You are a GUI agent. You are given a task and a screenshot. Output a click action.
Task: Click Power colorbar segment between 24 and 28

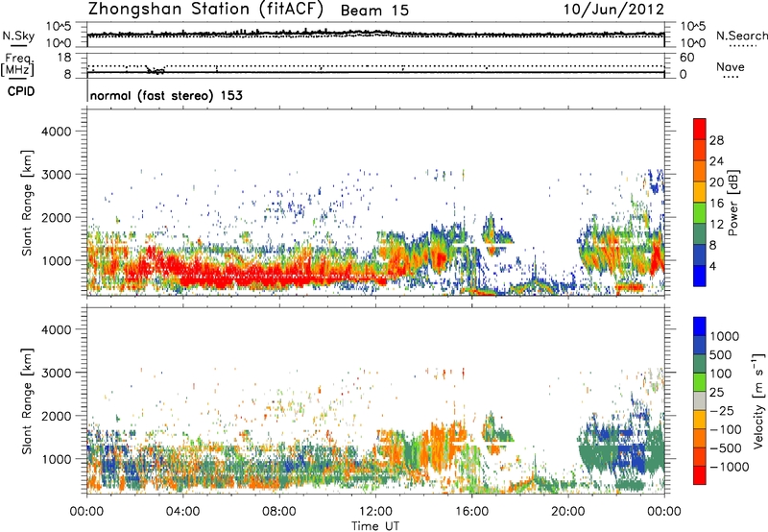pyautogui.click(x=700, y=150)
